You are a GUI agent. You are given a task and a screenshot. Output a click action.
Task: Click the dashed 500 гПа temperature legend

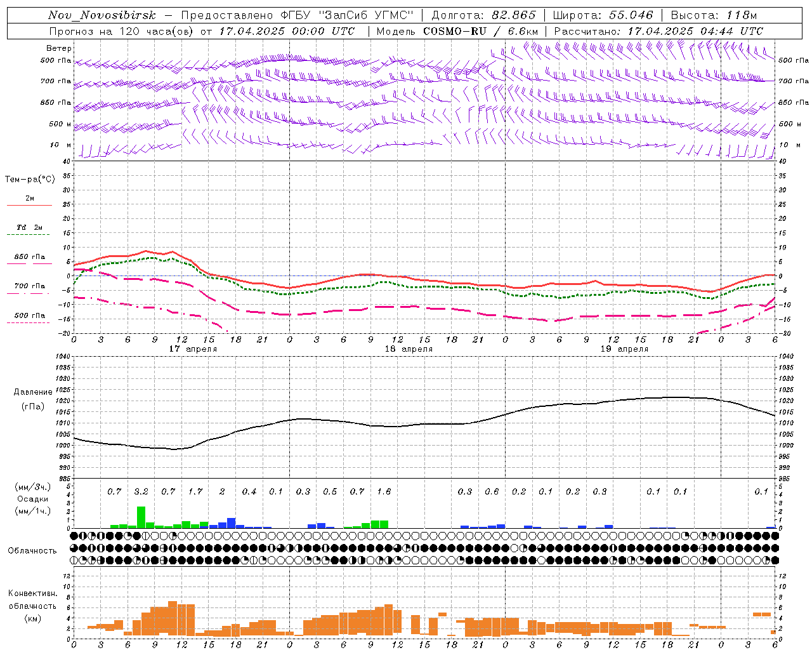(x=29, y=317)
